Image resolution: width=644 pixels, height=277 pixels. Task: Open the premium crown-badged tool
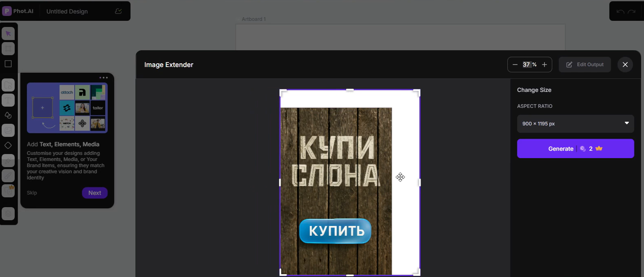click(8, 191)
